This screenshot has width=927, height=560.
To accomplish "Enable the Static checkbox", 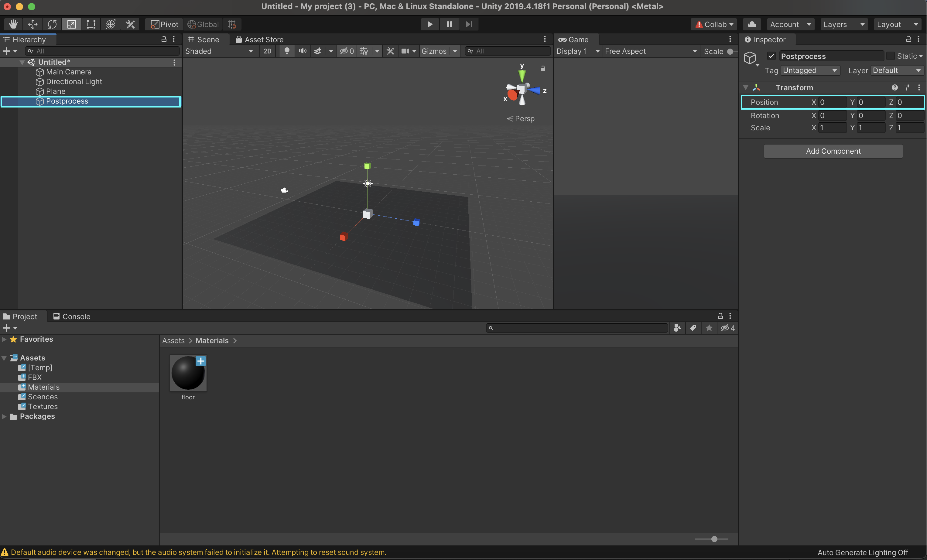I will click(890, 56).
